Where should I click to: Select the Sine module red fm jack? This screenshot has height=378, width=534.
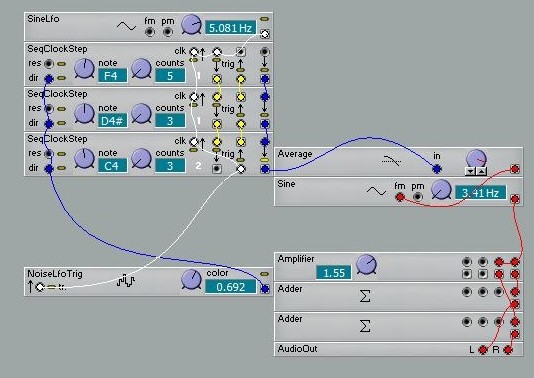[x=399, y=197]
